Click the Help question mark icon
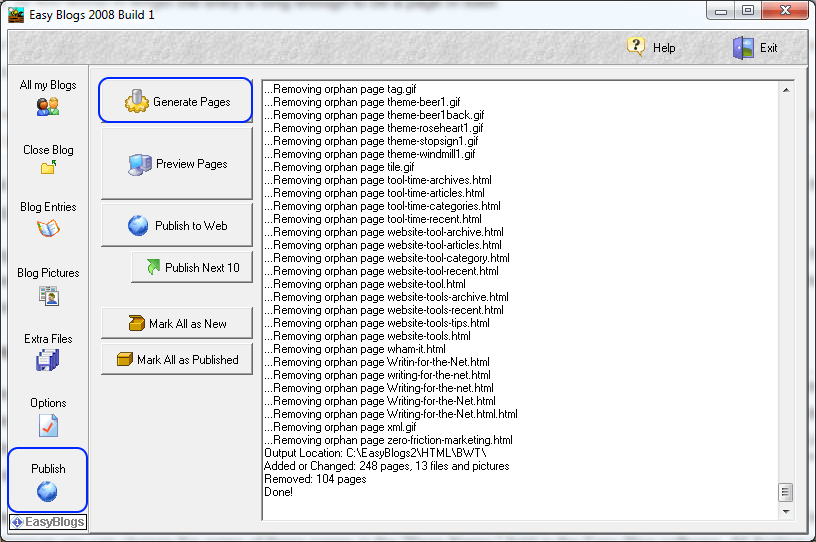816x542 pixels. [635, 47]
